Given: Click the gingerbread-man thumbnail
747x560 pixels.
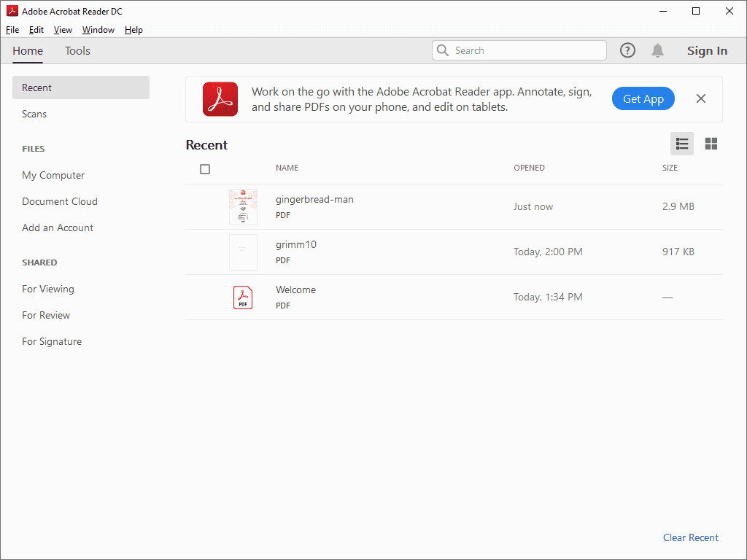Looking at the screenshot, I should (243, 206).
